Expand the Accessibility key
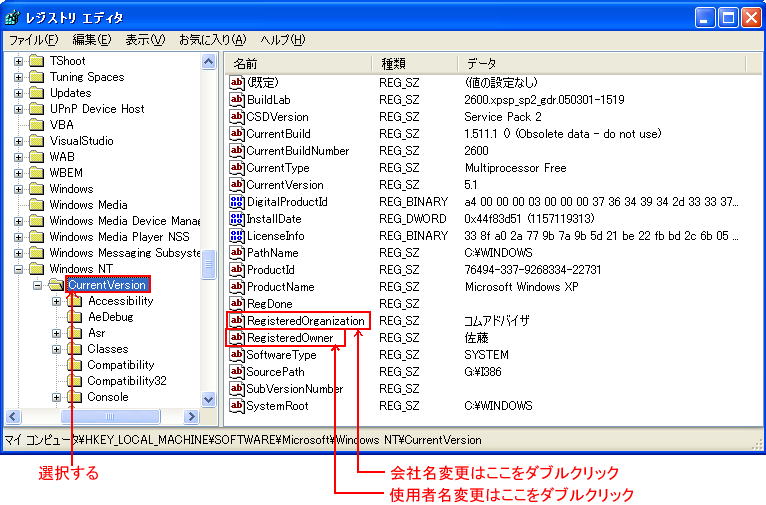This screenshot has height=505, width=766. click(57, 301)
